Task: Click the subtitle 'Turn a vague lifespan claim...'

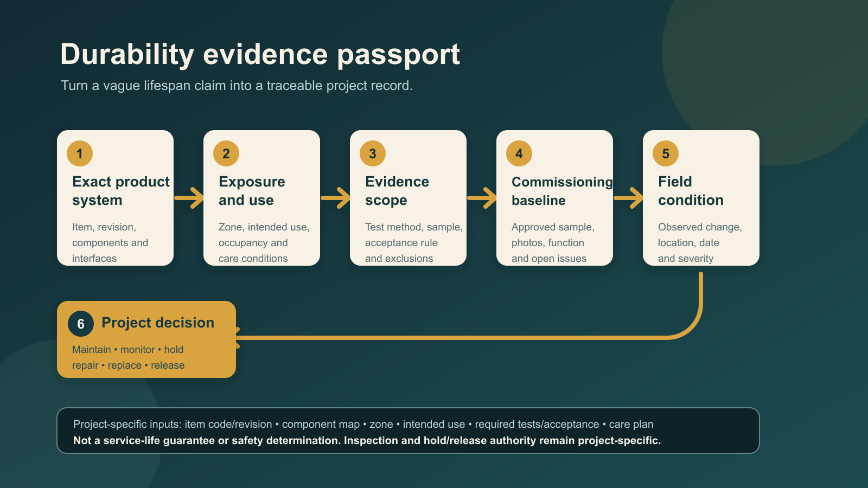Action: pyautogui.click(x=237, y=86)
